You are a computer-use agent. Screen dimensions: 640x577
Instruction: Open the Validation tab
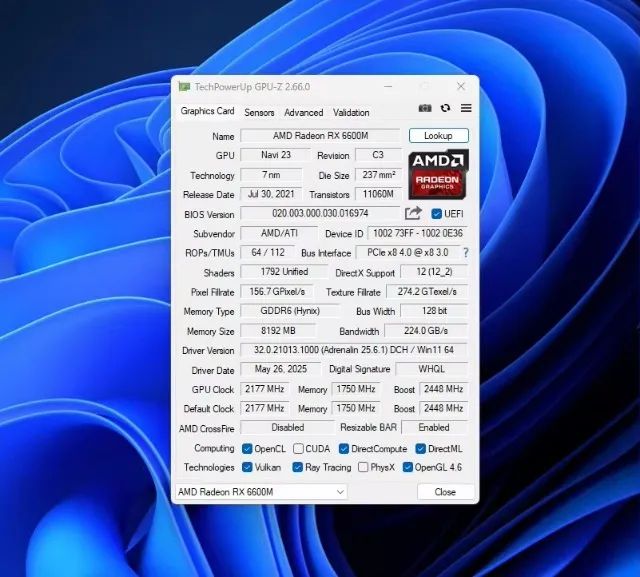pos(351,113)
